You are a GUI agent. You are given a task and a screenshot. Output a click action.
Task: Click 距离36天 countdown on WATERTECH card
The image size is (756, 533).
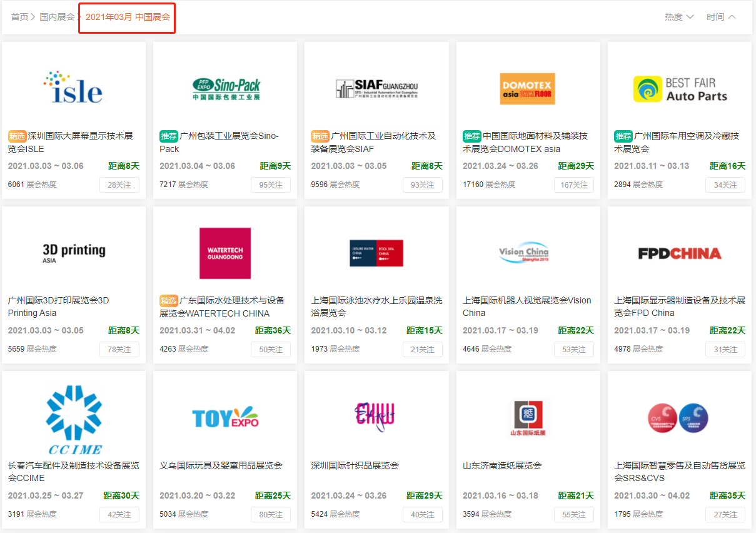click(x=273, y=330)
